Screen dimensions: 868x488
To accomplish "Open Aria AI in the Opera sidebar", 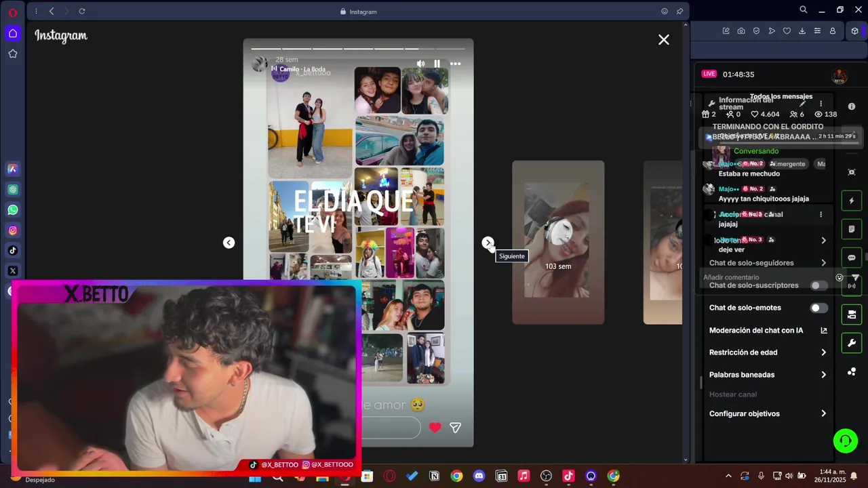I will tap(13, 169).
